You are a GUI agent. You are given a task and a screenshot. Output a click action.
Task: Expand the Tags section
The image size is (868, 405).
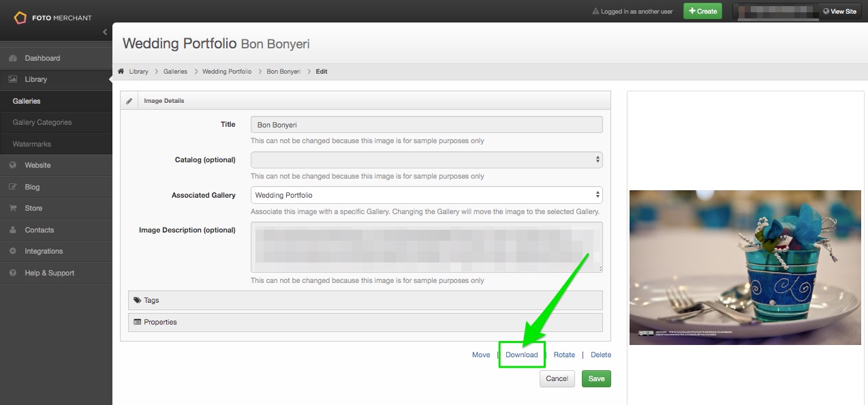(365, 300)
